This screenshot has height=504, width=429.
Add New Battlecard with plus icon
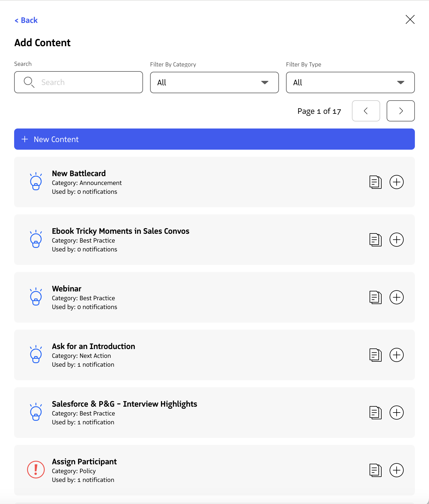pos(396,182)
